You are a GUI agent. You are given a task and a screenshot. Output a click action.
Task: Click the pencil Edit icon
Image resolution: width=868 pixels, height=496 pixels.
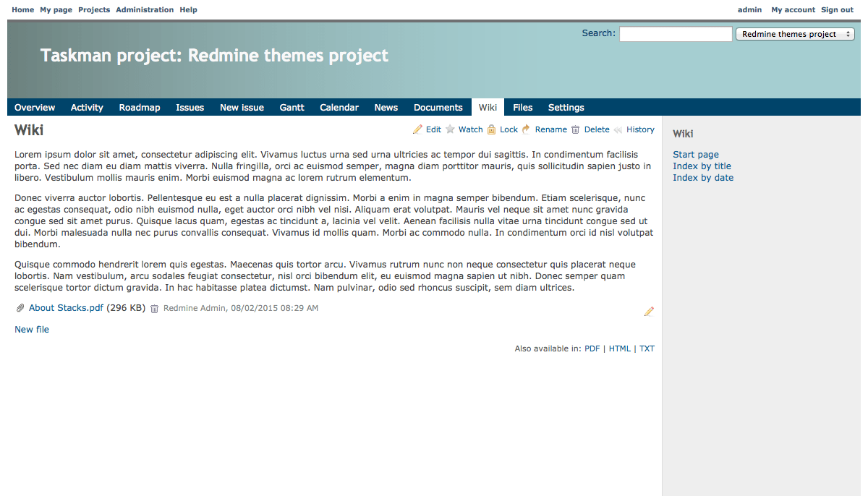click(417, 129)
